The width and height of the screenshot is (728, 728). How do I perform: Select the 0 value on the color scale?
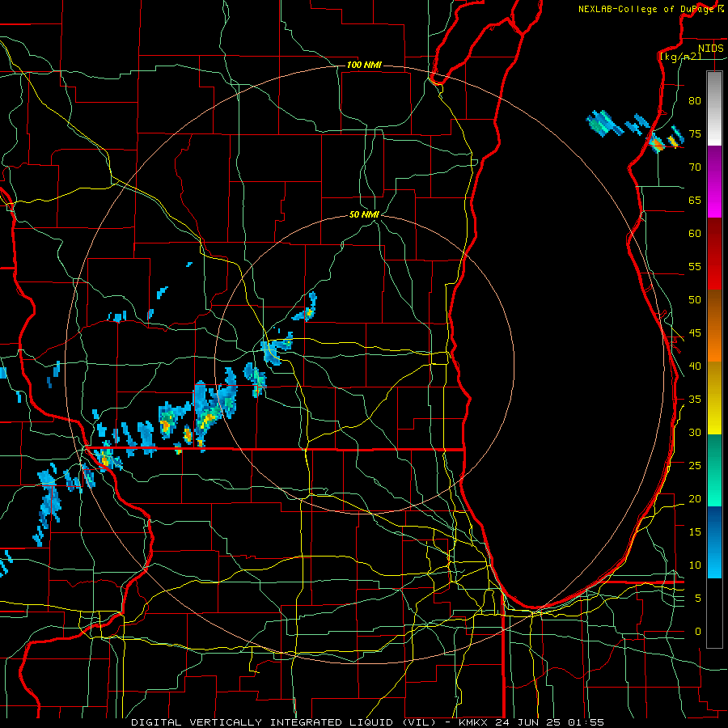point(698,632)
